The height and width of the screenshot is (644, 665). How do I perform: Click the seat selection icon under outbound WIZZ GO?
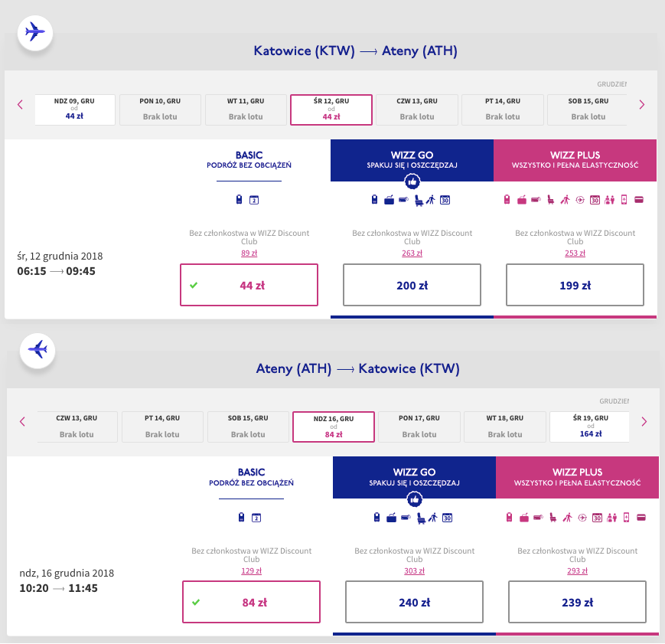point(418,200)
